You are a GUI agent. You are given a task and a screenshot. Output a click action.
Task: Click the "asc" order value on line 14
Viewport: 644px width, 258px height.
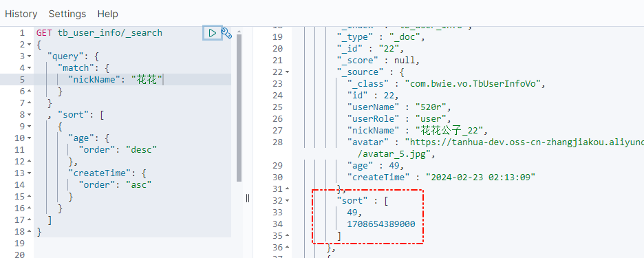pos(139,185)
